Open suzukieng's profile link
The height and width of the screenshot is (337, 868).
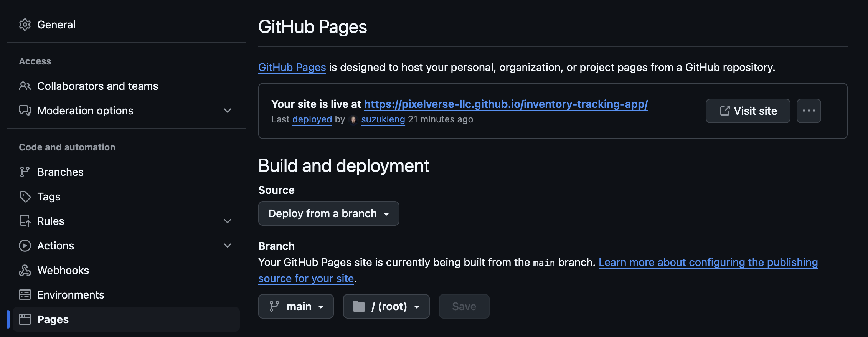pos(383,119)
